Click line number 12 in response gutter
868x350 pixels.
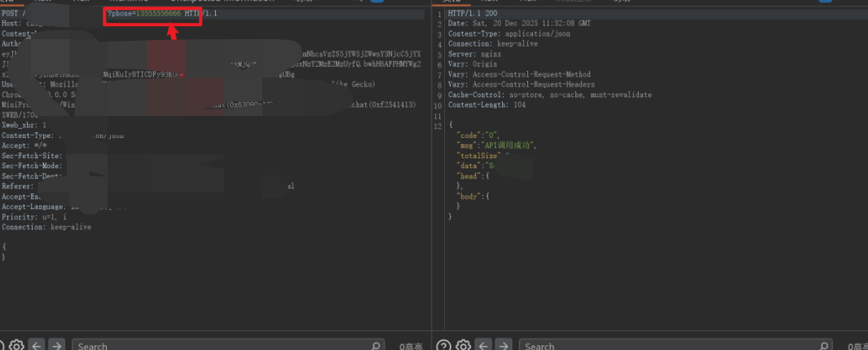[x=439, y=125]
